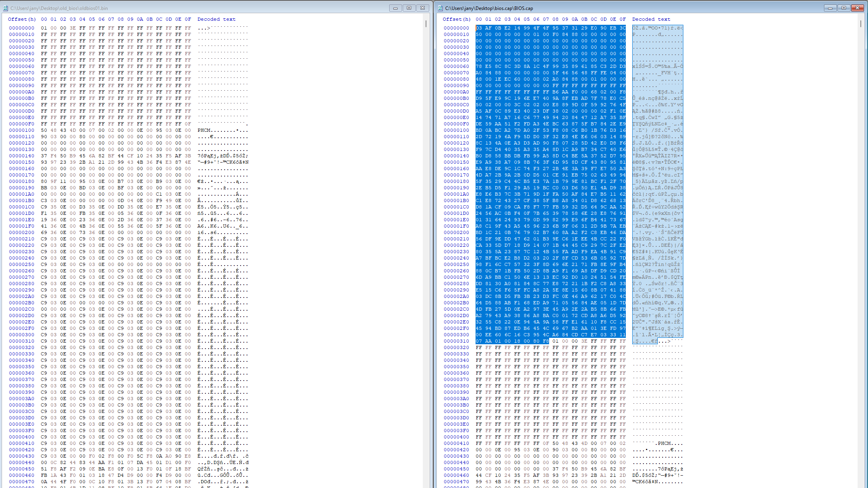868x488 pixels.
Task: Restore down the BIOS.cap window
Action: coord(844,8)
